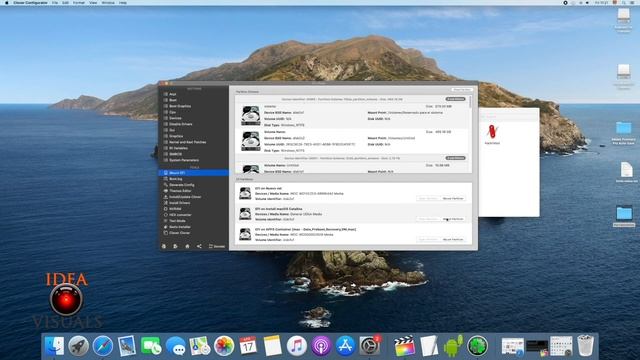Open the SMBIOS section

click(175, 154)
